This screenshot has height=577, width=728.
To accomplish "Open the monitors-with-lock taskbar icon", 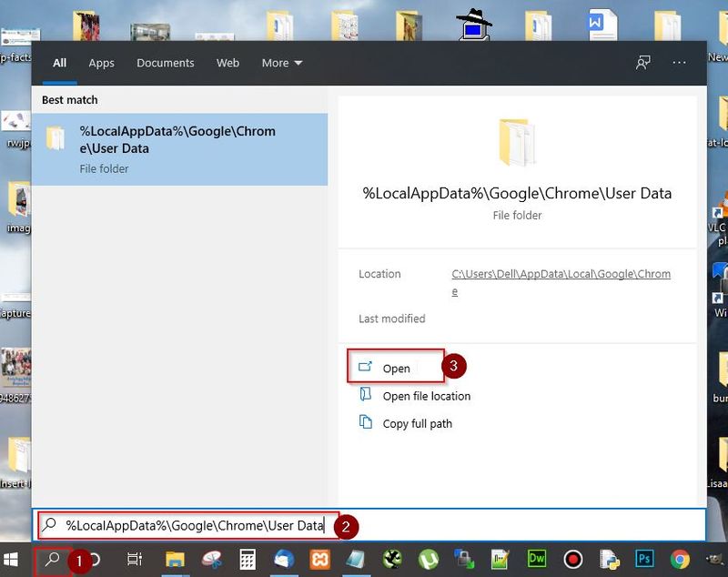I will coord(464,560).
